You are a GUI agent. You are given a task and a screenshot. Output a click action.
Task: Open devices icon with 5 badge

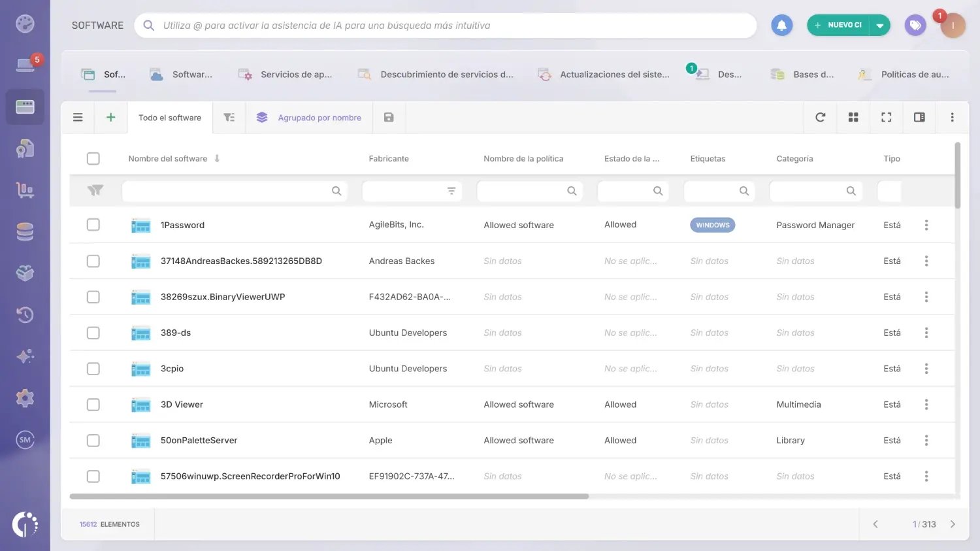coord(25,65)
